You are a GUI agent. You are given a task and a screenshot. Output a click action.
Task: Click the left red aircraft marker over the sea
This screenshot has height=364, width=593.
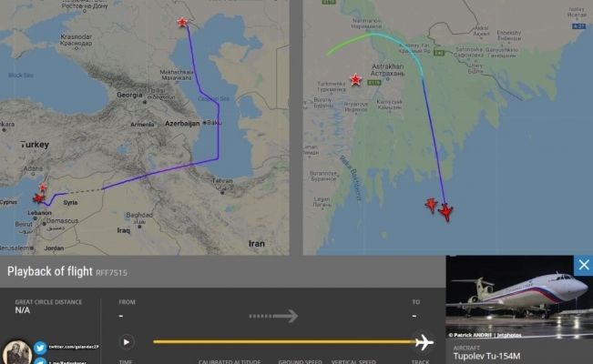tap(431, 206)
